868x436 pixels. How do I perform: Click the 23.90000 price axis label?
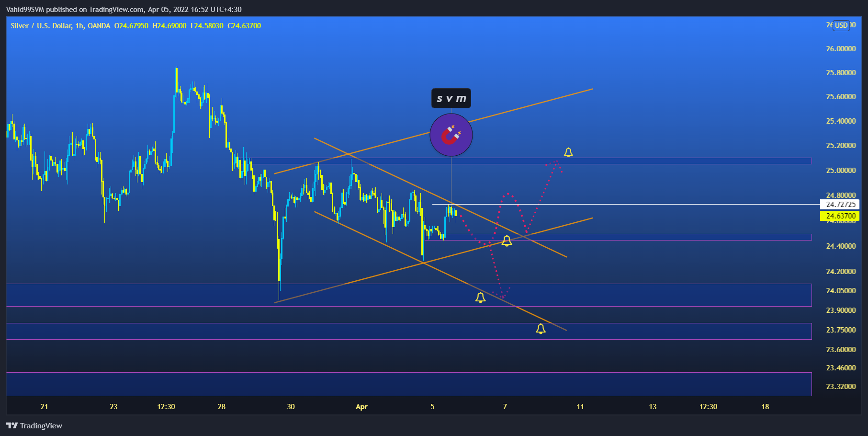coord(841,310)
